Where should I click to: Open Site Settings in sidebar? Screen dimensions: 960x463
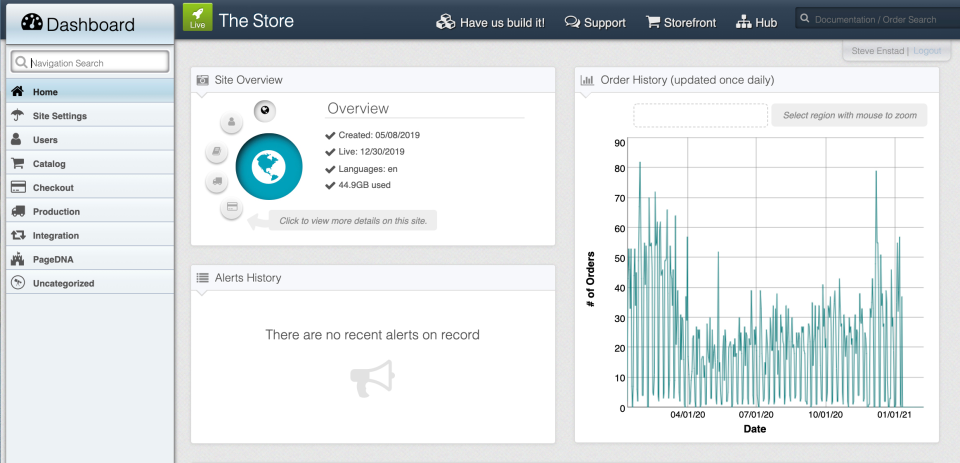(90, 116)
